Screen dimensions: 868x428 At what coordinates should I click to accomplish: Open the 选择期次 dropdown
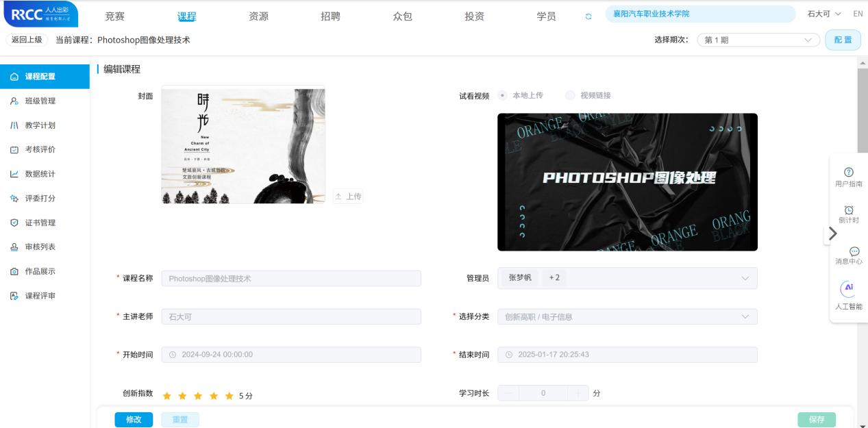click(x=758, y=40)
